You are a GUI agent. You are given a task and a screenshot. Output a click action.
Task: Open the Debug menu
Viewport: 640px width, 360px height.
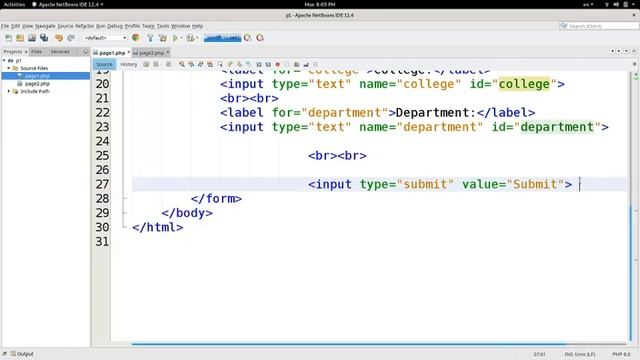(x=115, y=26)
